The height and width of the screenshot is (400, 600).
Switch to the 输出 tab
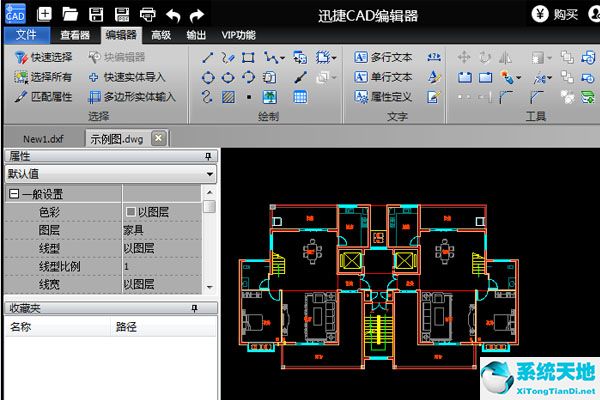tap(197, 35)
